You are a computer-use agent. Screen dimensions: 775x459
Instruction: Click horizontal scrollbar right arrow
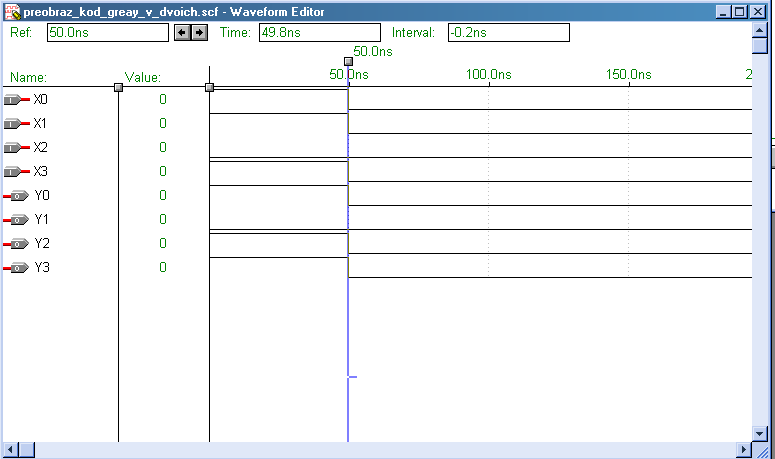pos(743,450)
